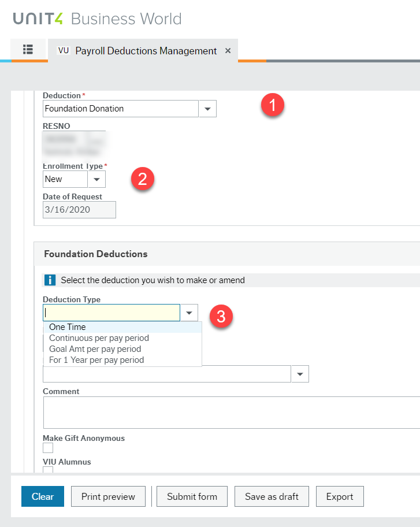The width and height of the screenshot is (420, 527).
Task: Open Print preview
Action: coord(108,496)
